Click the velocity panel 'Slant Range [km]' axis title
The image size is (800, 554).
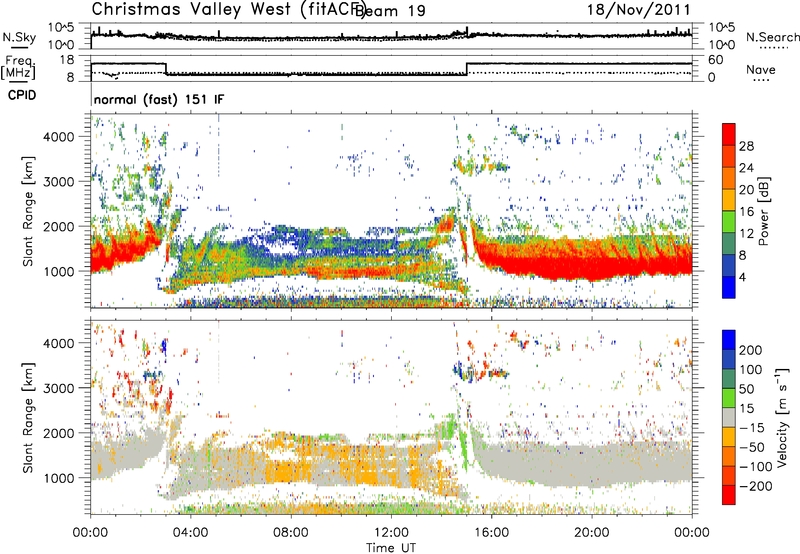pos(28,417)
